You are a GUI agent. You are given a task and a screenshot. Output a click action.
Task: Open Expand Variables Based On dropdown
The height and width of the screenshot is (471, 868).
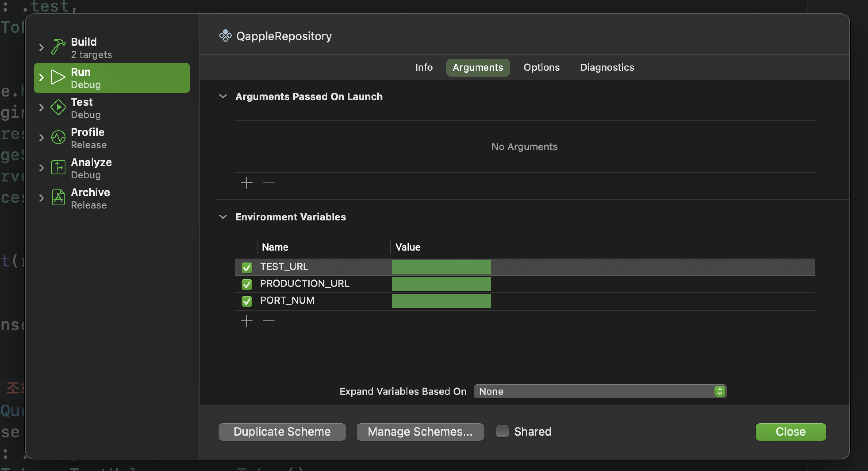click(600, 392)
